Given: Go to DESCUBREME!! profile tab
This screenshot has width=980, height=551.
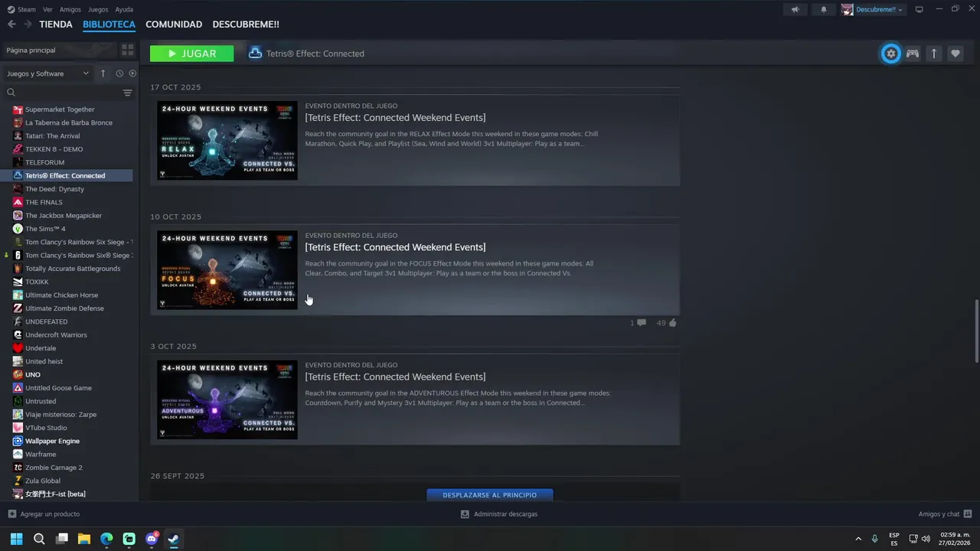Looking at the screenshot, I should pos(246,24).
